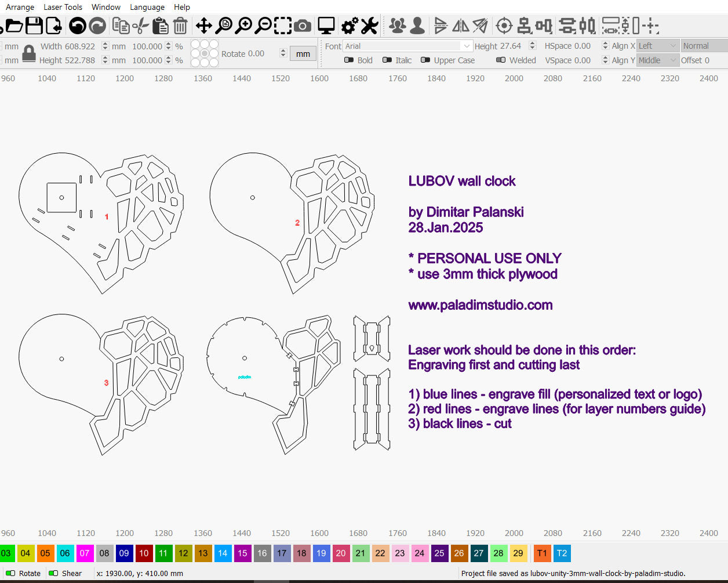Toggle the Welded text switch
The height and width of the screenshot is (583, 728).
pos(501,60)
